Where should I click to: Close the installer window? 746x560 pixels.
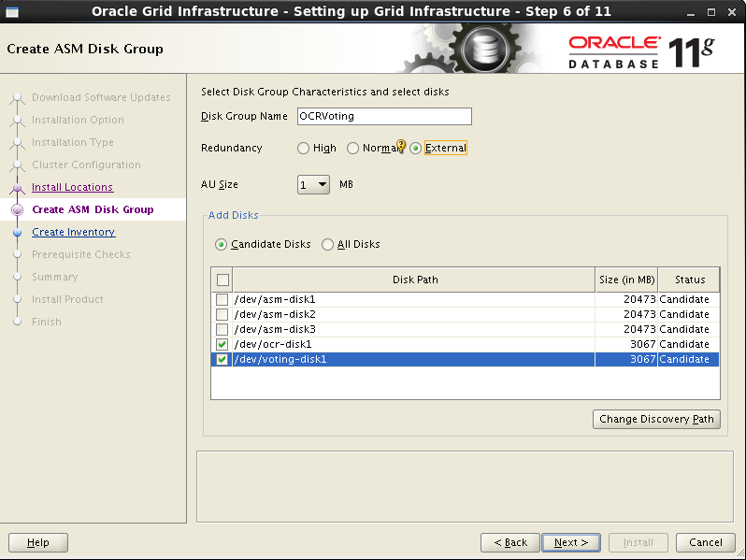click(x=732, y=12)
